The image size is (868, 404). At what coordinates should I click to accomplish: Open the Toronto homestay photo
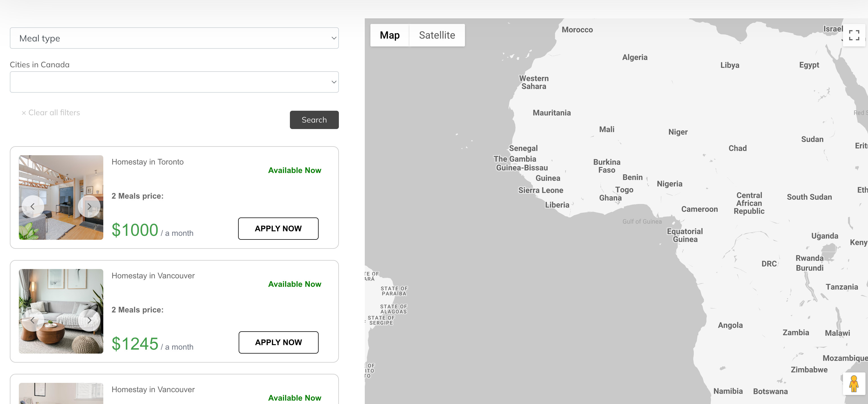(61, 197)
